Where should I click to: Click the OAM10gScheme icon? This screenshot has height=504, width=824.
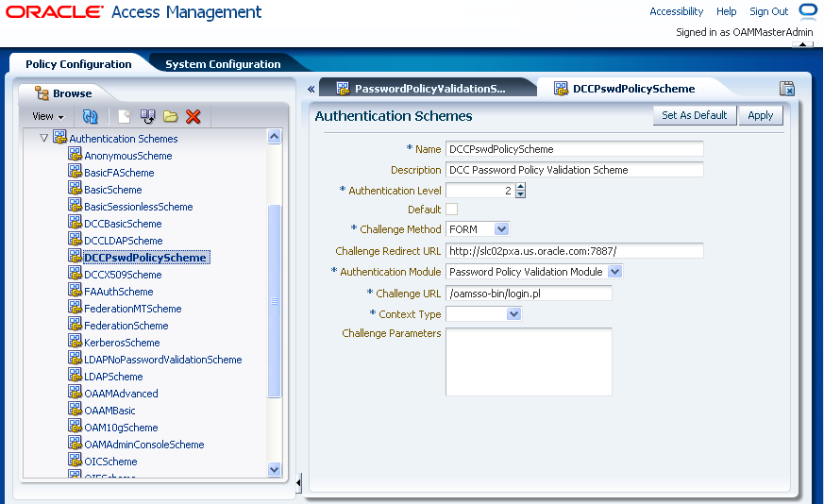point(75,427)
